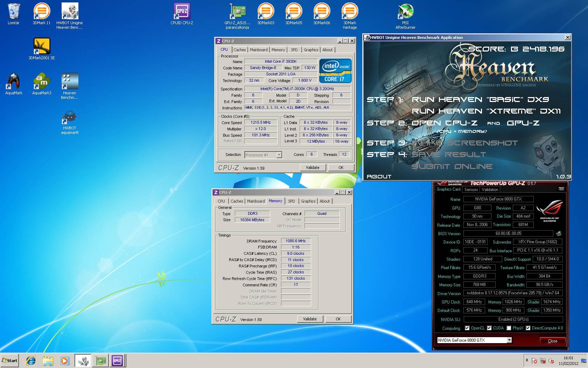Open the 3DMark2001 SE desktop shortcut
This screenshot has height=368, width=588.
(x=42, y=49)
